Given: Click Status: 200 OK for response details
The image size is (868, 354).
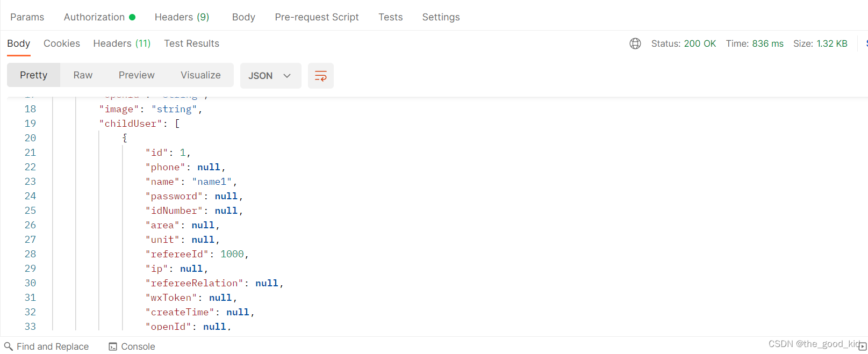Looking at the screenshot, I should point(684,44).
